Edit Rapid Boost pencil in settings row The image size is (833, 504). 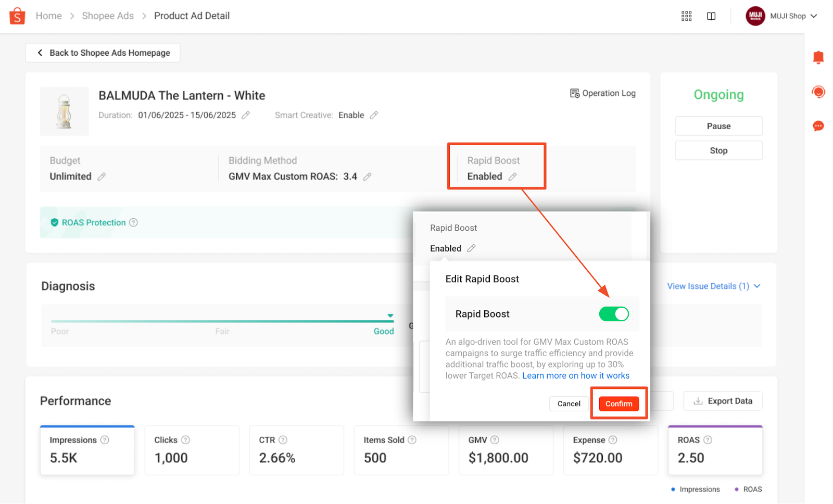[x=512, y=177]
